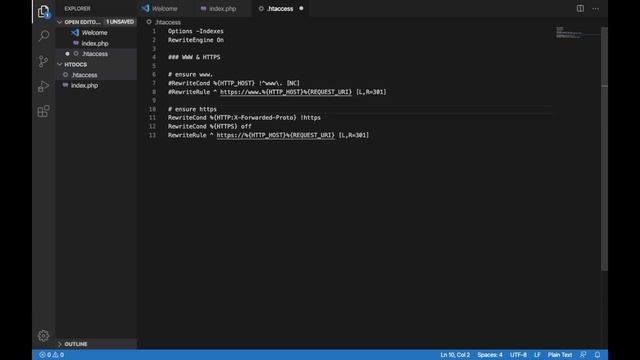Click the EXPLORER panel title
Viewport: 640px width, 360px height.
(x=78, y=9)
